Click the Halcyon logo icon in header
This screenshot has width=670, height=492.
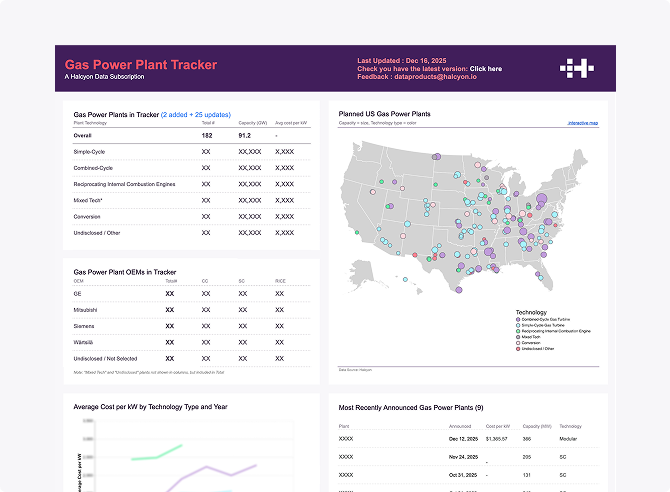[x=577, y=69]
